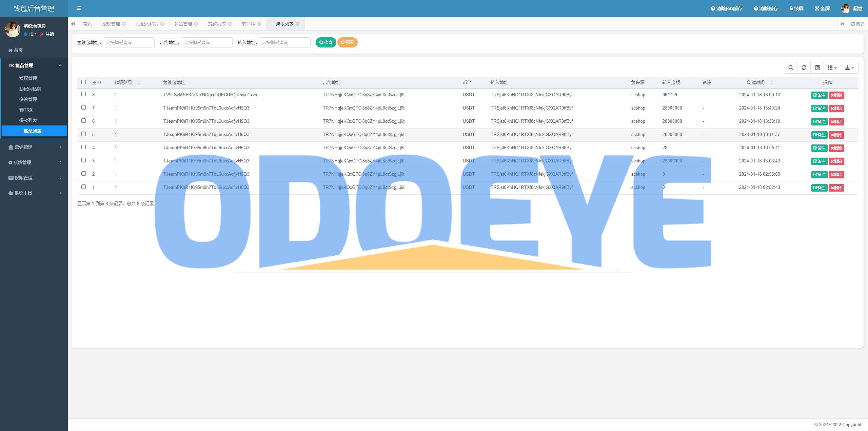
Task: Click 备注 button for row ID 5
Action: click(x=819, y=135)
